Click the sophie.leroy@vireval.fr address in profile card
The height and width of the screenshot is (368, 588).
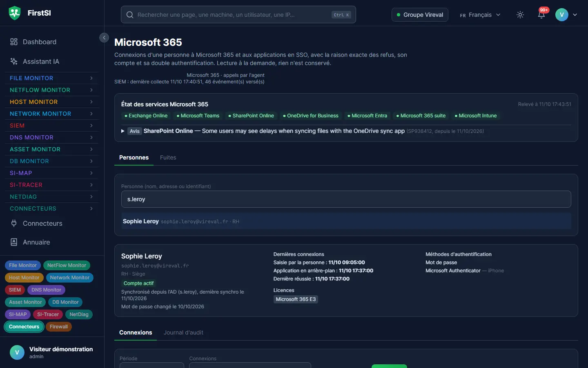tap(155, 266)
